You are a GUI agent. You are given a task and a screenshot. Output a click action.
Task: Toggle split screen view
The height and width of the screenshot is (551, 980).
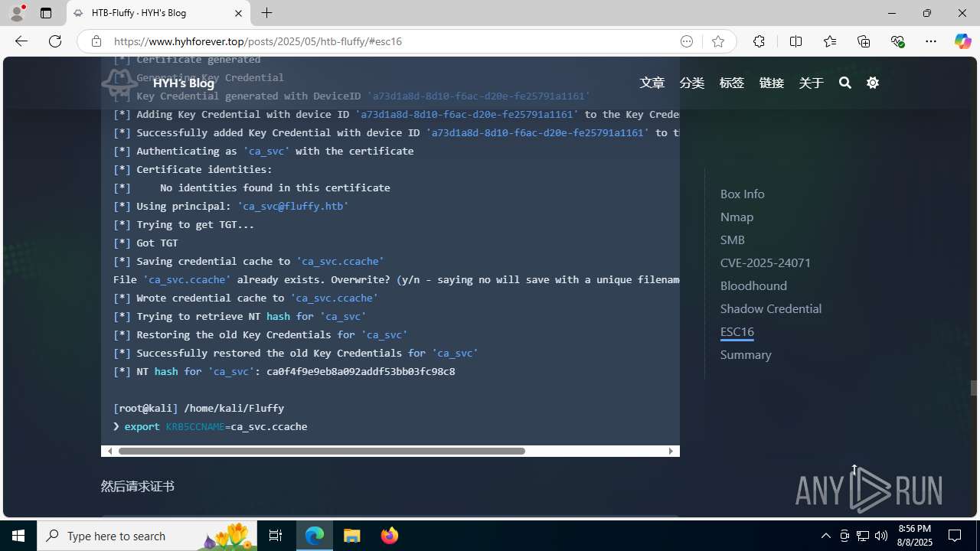click(795, 41)
